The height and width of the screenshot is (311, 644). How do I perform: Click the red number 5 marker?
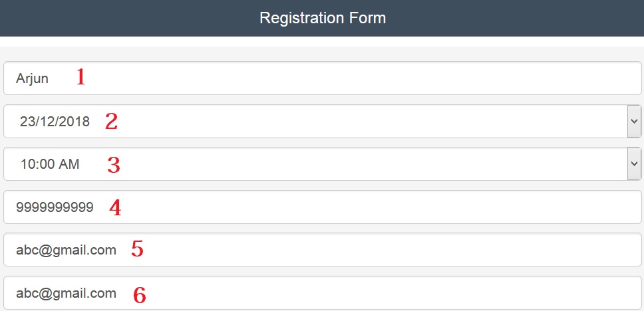point(137,249)
